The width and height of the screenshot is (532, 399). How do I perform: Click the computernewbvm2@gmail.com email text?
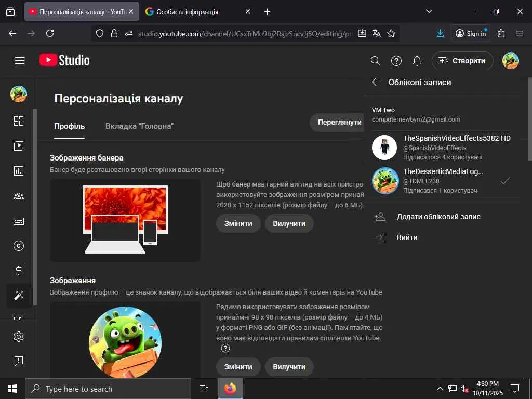coord(416,119)
